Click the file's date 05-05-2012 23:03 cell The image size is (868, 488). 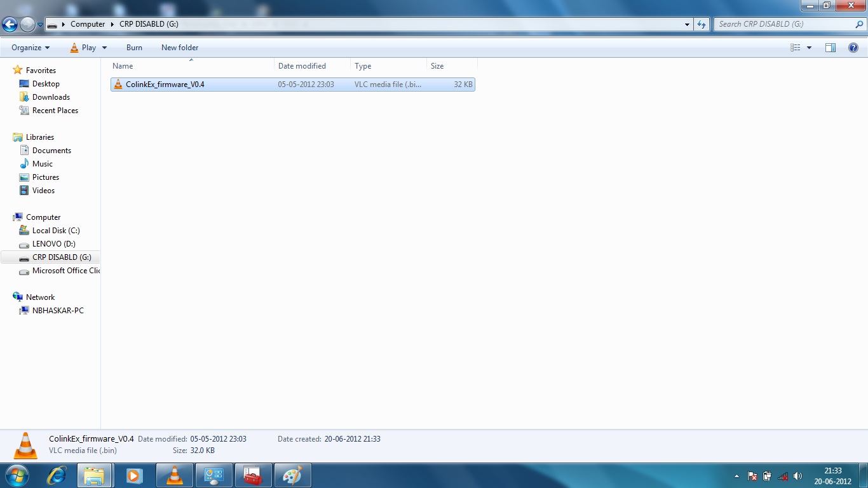(x=306, y=85)
